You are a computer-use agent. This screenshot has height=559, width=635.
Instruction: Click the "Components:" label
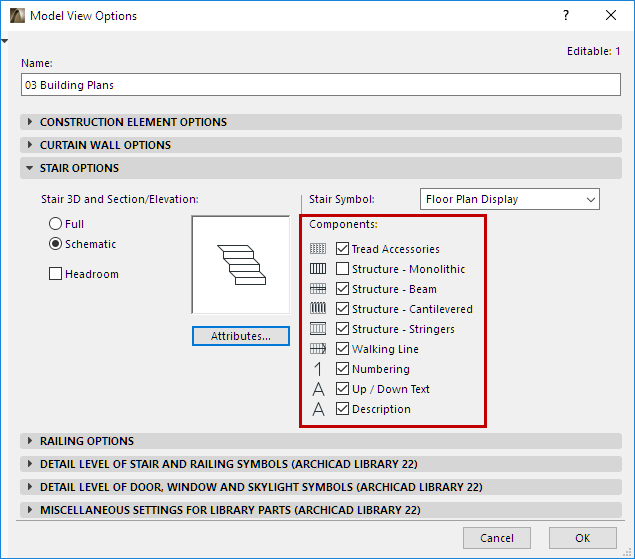[x=343, y=224]
